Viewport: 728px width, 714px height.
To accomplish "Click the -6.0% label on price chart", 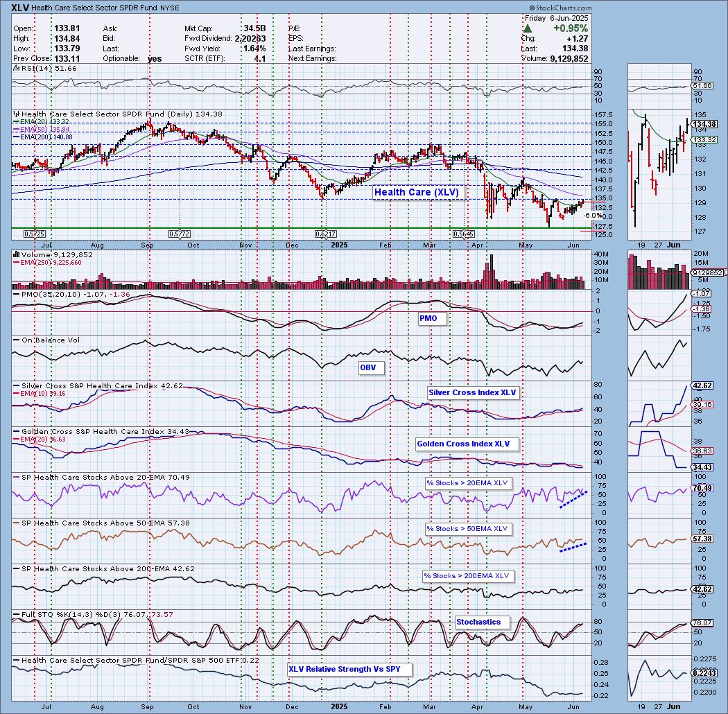I will (592, 216).
